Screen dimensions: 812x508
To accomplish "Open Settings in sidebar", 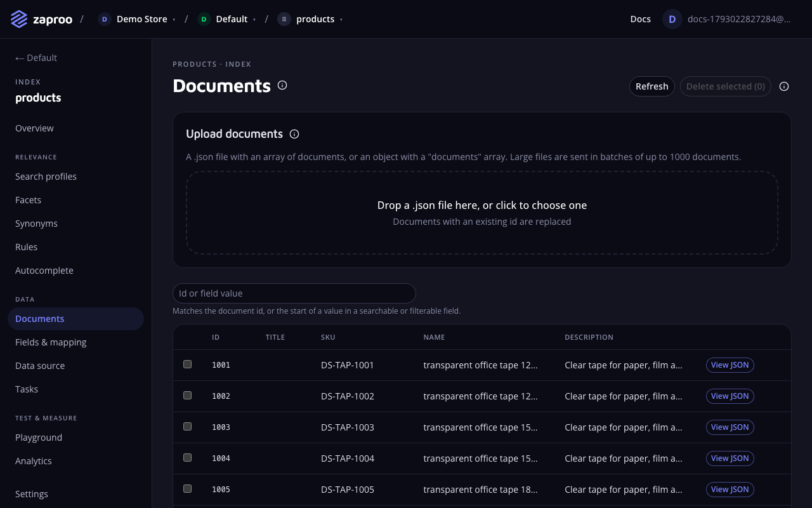I will pos(75,494).
